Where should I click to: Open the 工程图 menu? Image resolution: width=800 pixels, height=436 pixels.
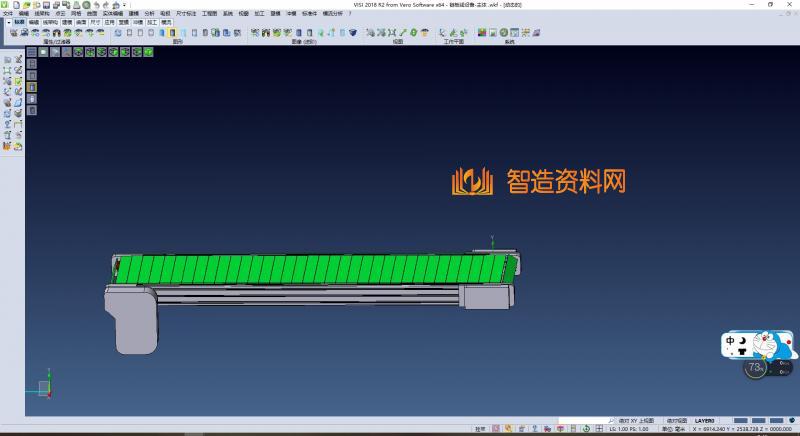coord(210,14)
